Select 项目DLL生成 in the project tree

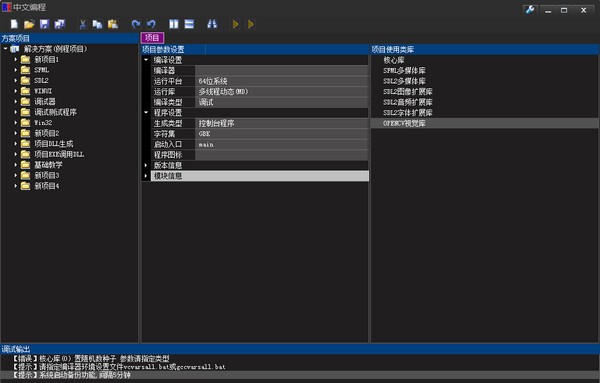[54, 144]
